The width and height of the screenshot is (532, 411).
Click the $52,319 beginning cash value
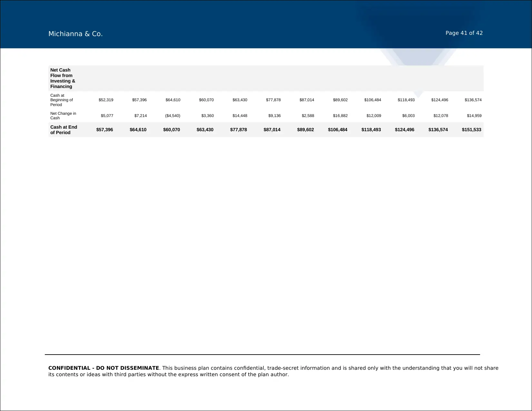pos(106,100)
